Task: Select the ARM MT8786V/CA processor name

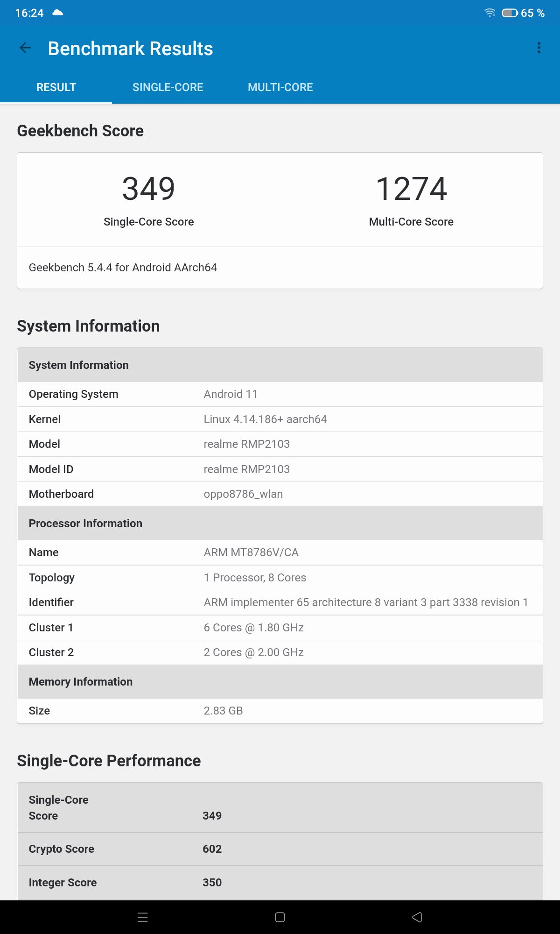Action: click(251, 552)
